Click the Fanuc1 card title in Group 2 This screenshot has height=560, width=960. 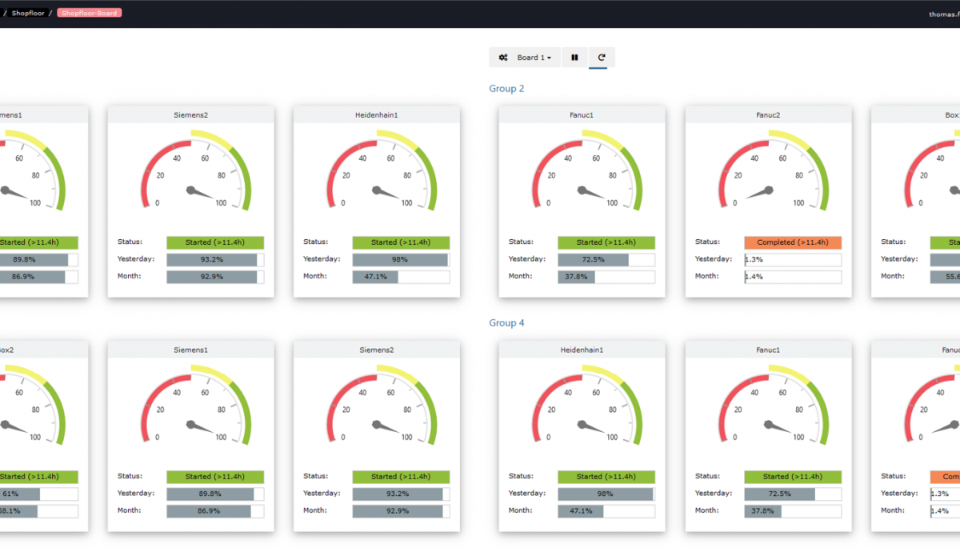point(582,115)
